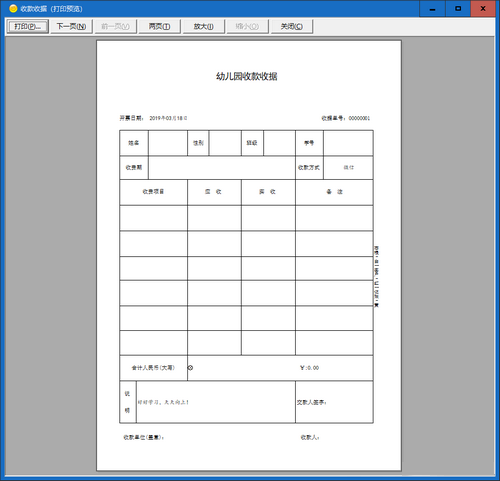The image size is (500, 481).
Task: Click the 交款人签字 signature cell
Action: (x=334, y=402)
